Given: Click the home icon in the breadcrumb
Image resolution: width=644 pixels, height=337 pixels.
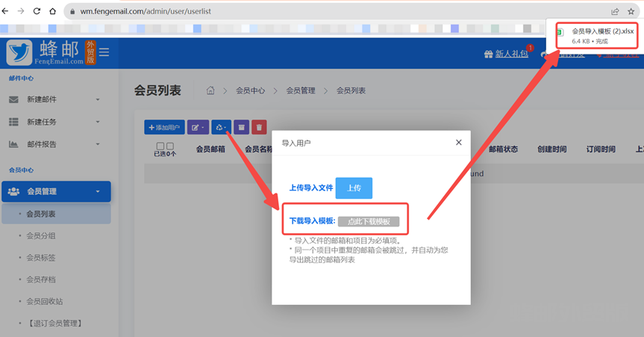Looking at the screenshot, I should point(211,90).
